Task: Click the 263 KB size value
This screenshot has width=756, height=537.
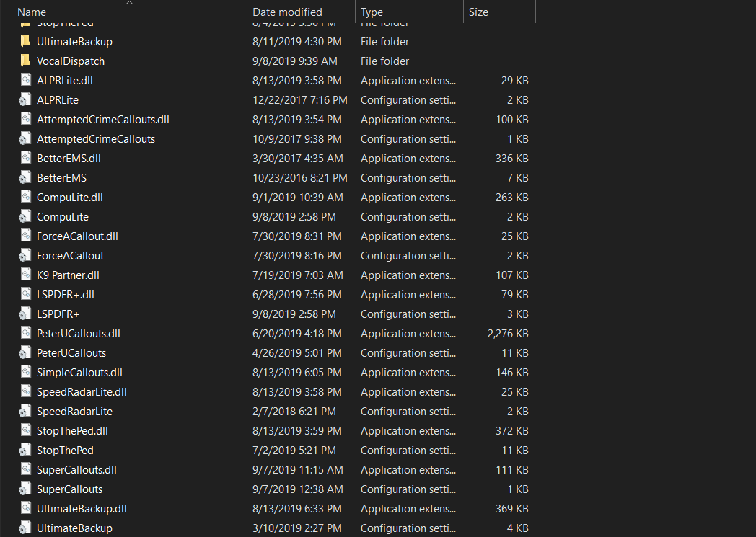Action: pos(511,198)
